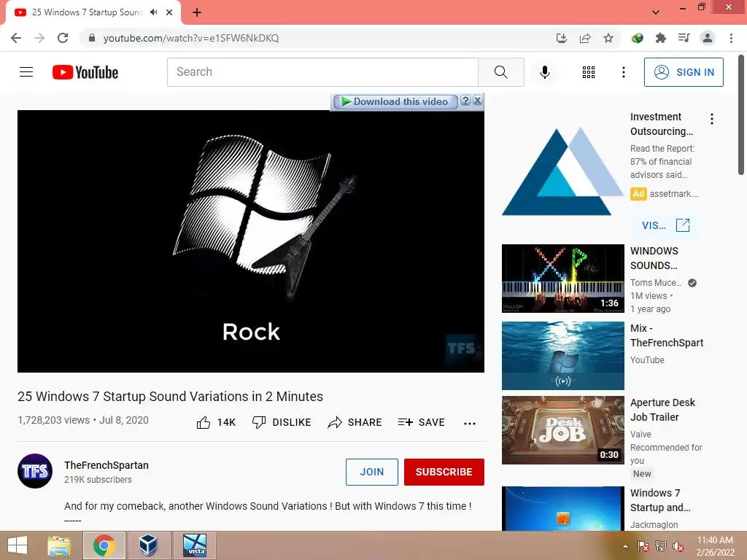Screen dimensions: 747x560
Task: Open WINDOWS SOUNDS video thumbnail
Action: coord(562,279)
